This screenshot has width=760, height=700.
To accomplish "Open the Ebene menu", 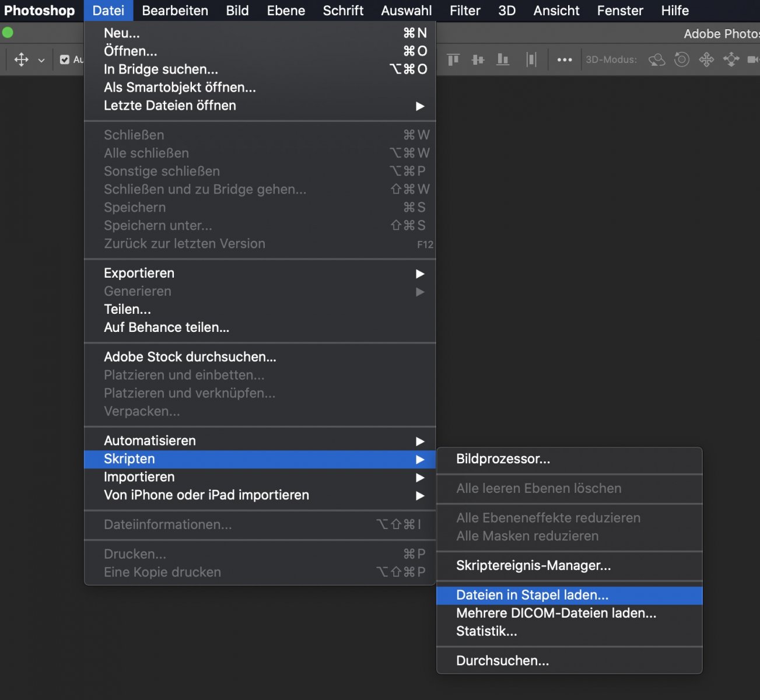I will click(286, 10).
